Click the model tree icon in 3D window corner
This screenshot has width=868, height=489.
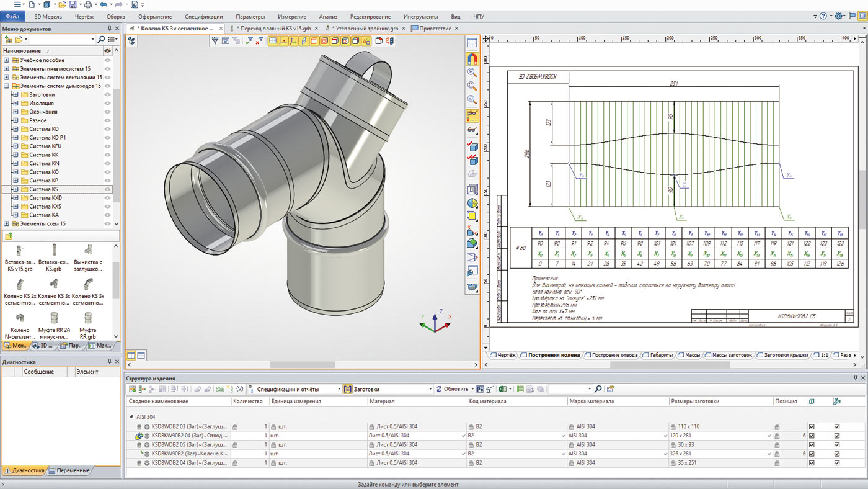[132, 41]
